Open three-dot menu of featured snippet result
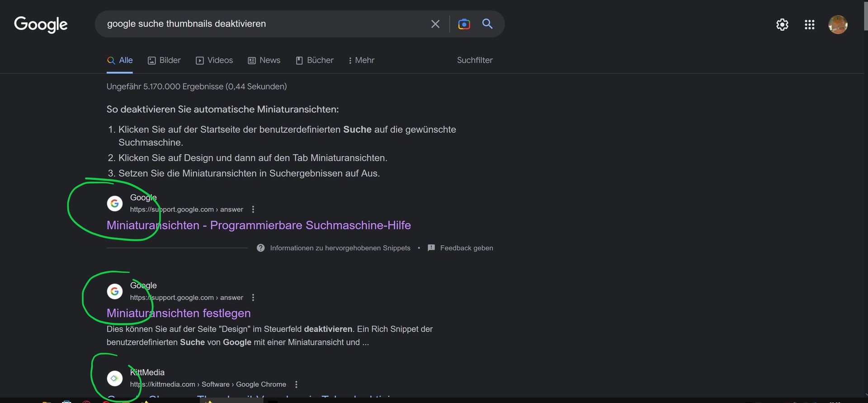This screenshot has height=403, width=868. pyautogui.click(x=253, y=209)
